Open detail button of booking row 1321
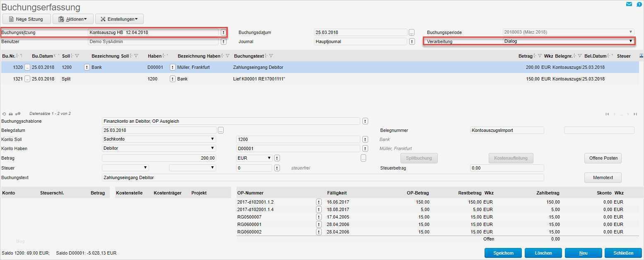Viewport: 644px width, 260px height. tap(27, 79)
